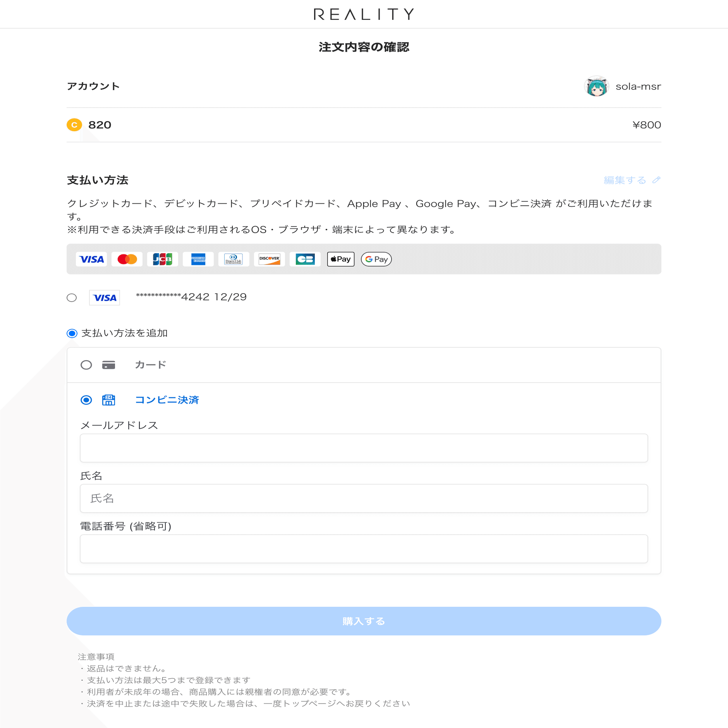728x728 pixels.
Task: Click the American Express icon
Action: [198, 259]
